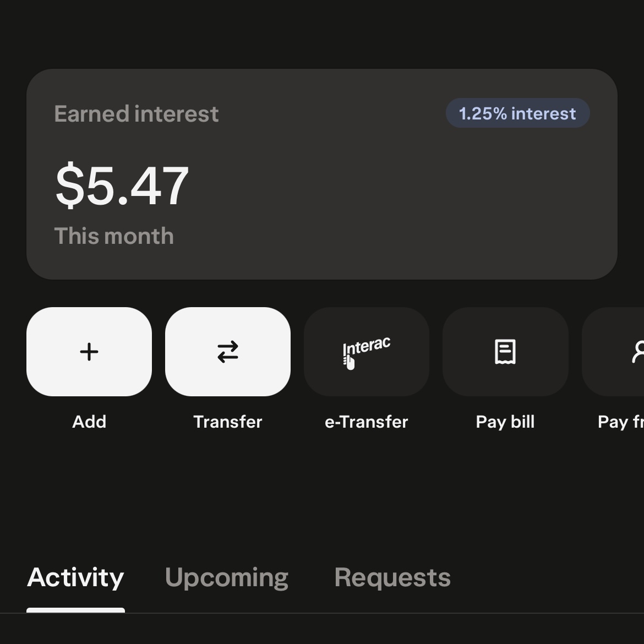Screen dimensions: 644x644
Task: Click the 'Earned interest' heading
Action: coord(137,114)
